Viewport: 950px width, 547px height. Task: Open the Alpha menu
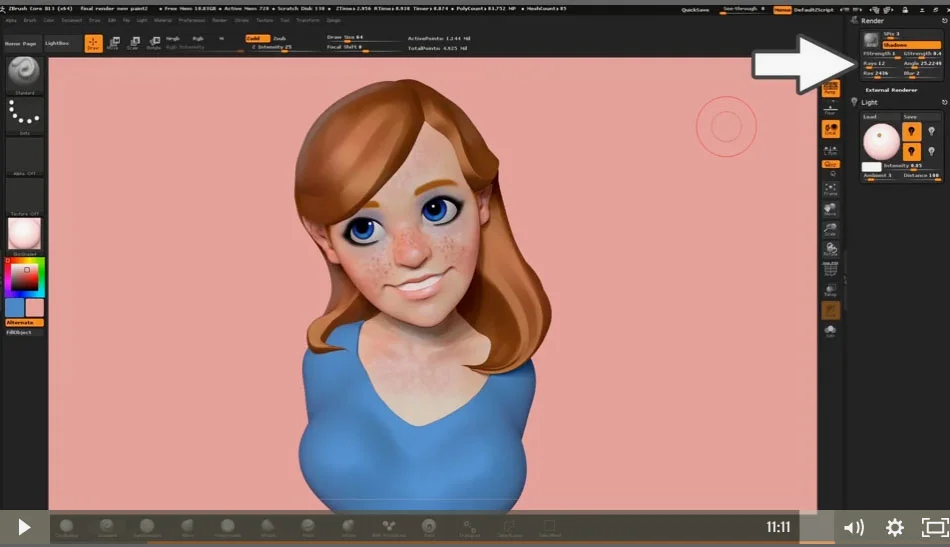coord(11,20)
